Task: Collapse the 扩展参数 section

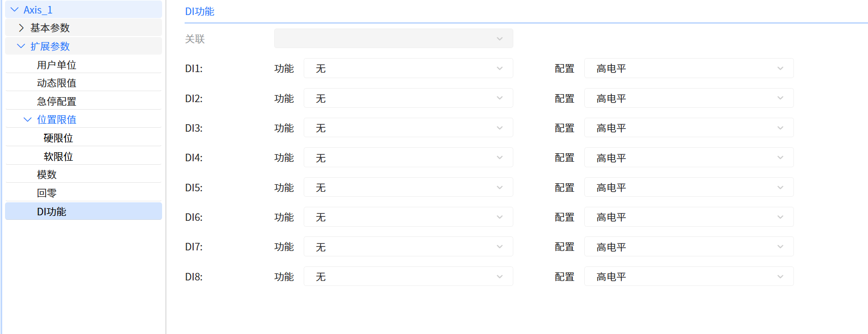Action: click(21, 46)
